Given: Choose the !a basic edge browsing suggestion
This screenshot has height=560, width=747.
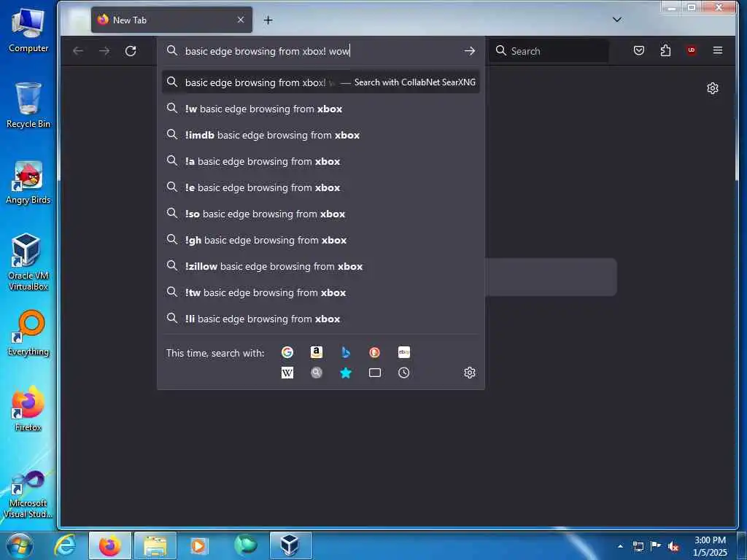Looking at the screenshot, I should tap(321, 161).
